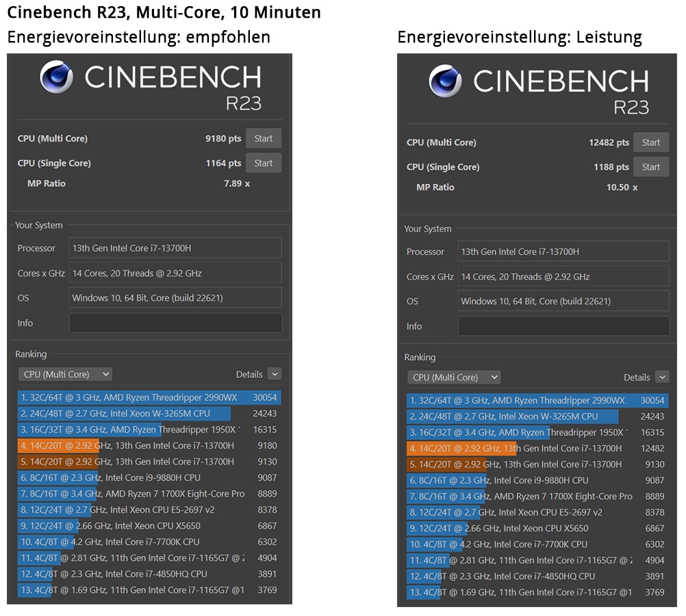Select Xeon E5-2697 v2 row, right panel
Image resolution: width=686 pixels, height=616 pixels.
[537, 513]
